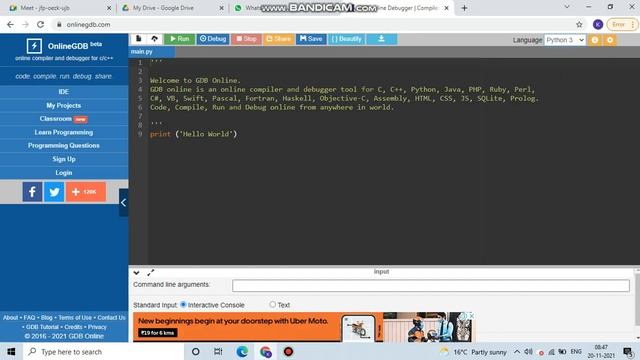Viewport: 640px width, 360px height.
Task: Switch to the My Drive - Google Drive tab
Action: click(x=172, y=8)
